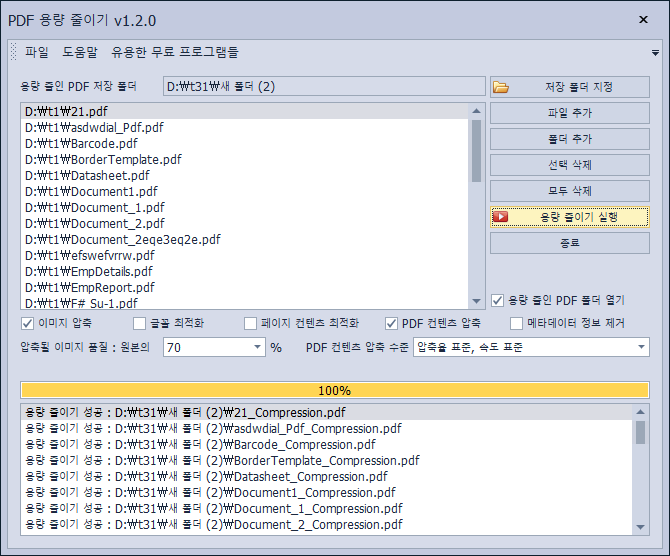Enable the 메타데이터 정보 제거 checkbox
The height and width of the screenshot is (556, 670).
point(516,324)
